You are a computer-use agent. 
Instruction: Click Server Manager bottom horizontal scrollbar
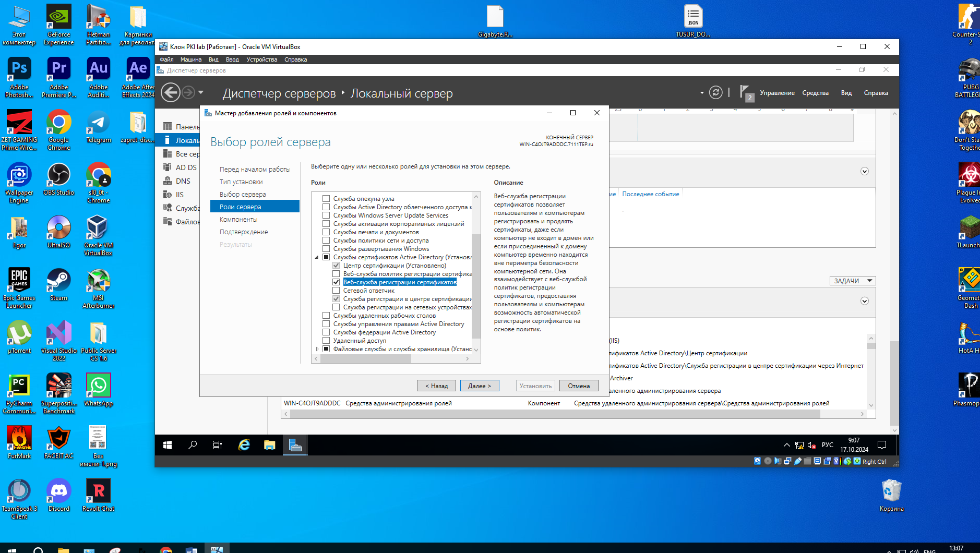[554, 414]
